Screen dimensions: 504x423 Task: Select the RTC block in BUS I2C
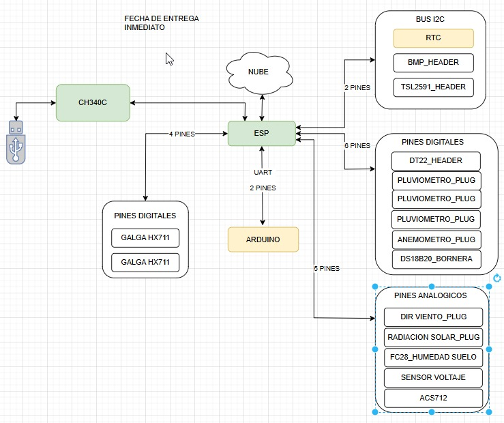pos(433,38)
